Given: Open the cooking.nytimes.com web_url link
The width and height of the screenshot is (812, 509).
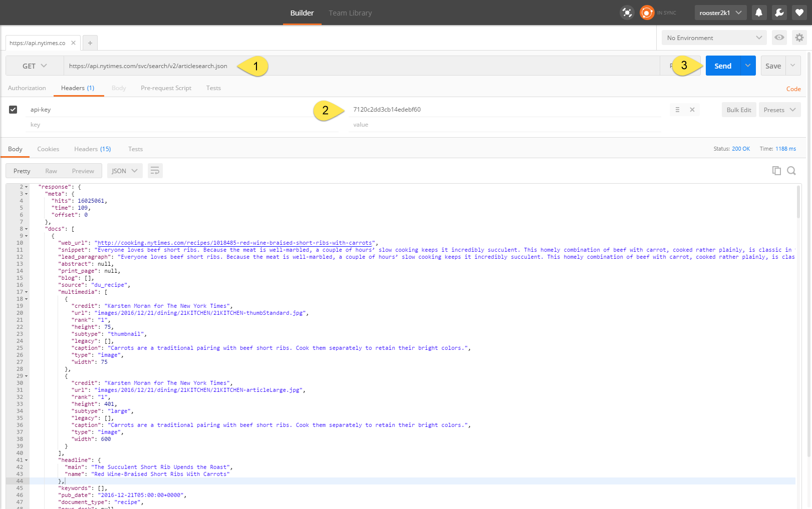Looking at the screenshot, I should pyautogui.click(x=235, y=243).
